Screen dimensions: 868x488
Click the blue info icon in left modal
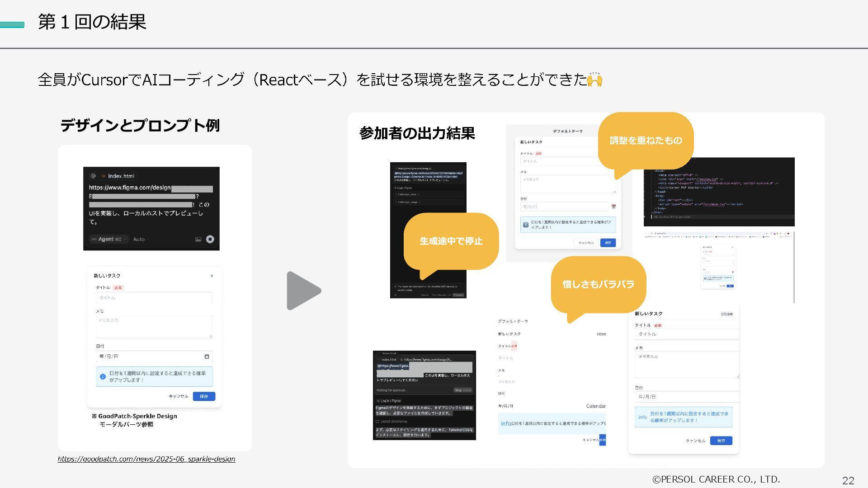click(103, 376)
